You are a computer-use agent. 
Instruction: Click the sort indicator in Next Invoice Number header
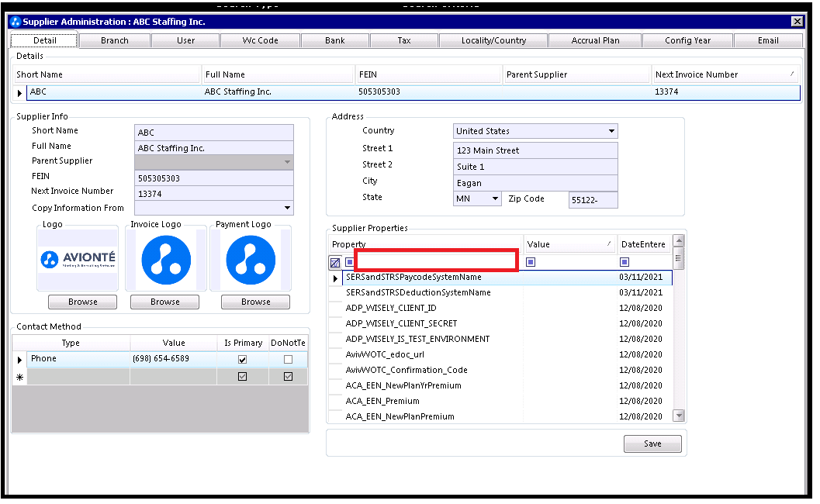792,74
